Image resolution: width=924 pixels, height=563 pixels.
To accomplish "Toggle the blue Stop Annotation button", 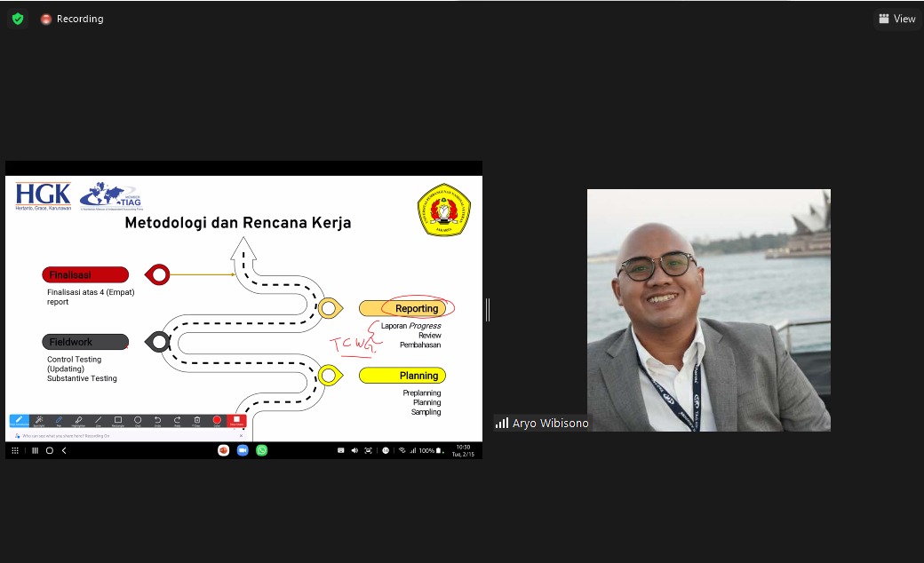I will (19, 421).
